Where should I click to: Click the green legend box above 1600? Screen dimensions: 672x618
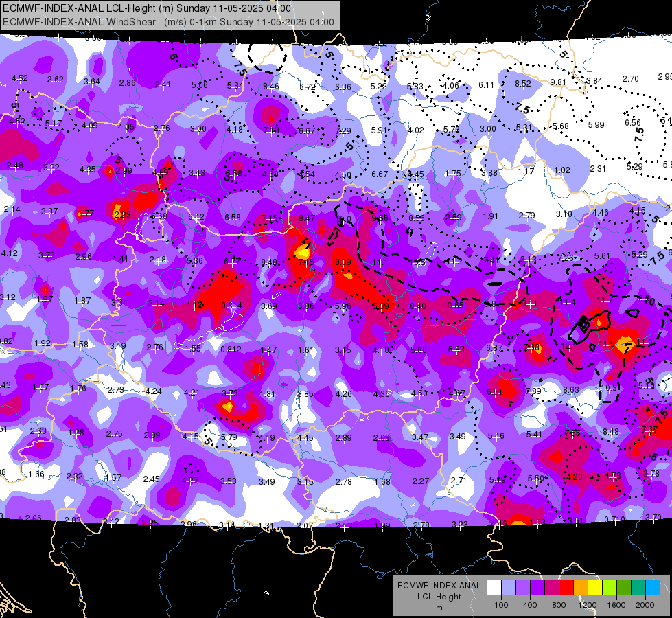coord(623,588)
